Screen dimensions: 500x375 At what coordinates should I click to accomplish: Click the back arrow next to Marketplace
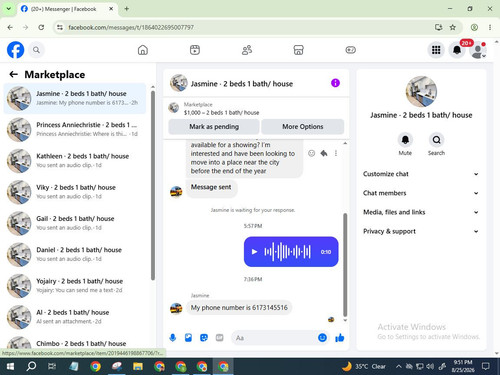point(13,74)
